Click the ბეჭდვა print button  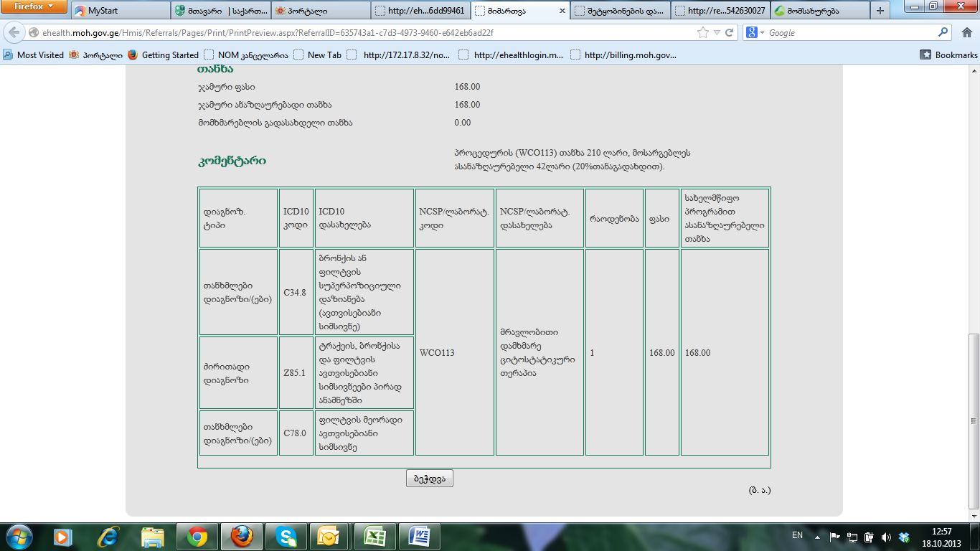(429, 479)
